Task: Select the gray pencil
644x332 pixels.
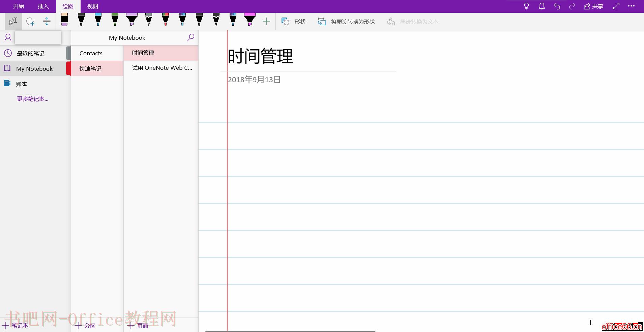Action: click(x=149, y=20)
